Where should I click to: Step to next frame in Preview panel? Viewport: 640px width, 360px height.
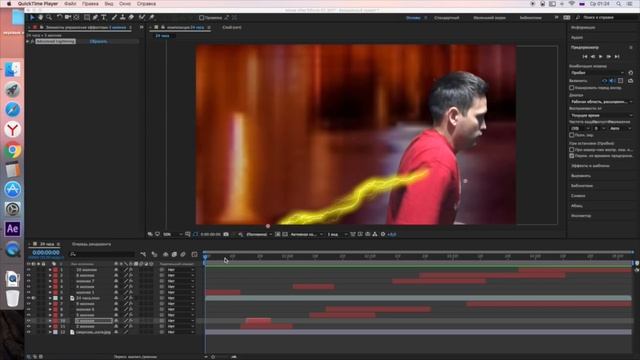pyautogui.click(x=609, y=56)
